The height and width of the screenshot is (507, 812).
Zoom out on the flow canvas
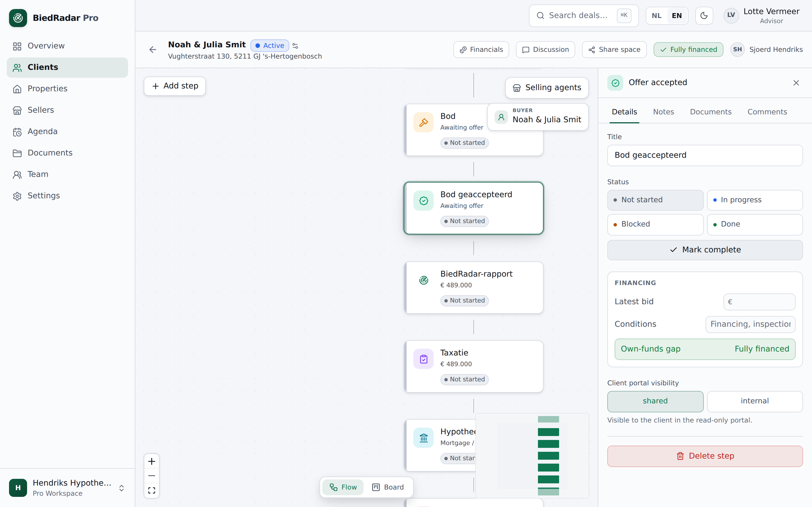(x=152, y=476)
